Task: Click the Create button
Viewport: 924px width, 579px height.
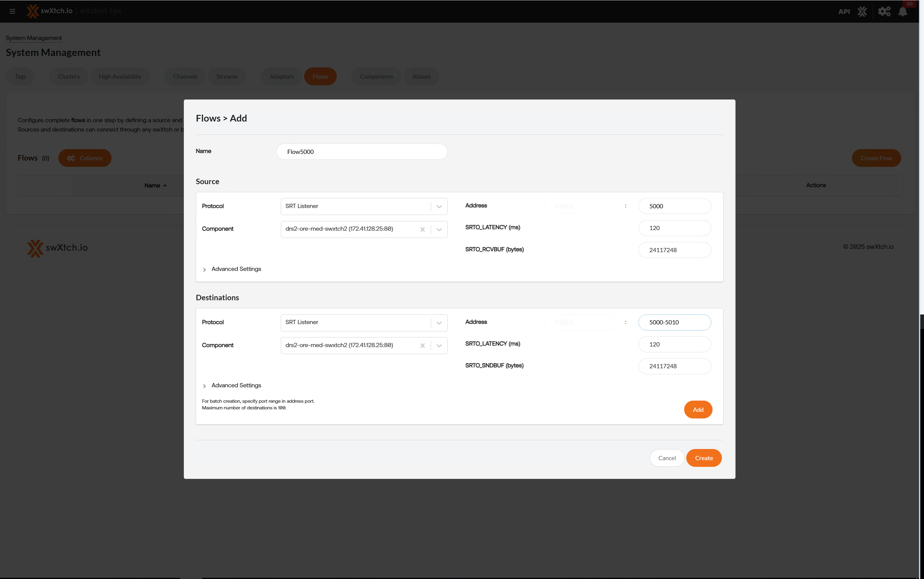Action: [x=704, y=458]
